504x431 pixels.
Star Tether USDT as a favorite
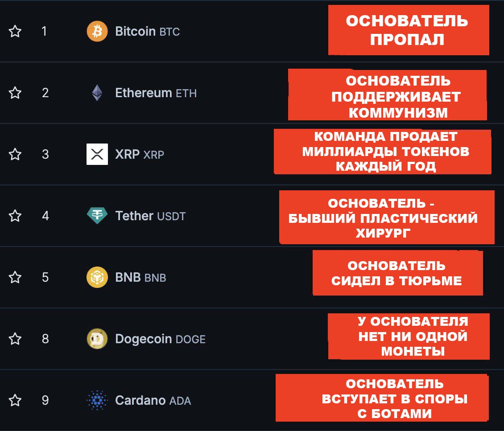pos(15,216)
